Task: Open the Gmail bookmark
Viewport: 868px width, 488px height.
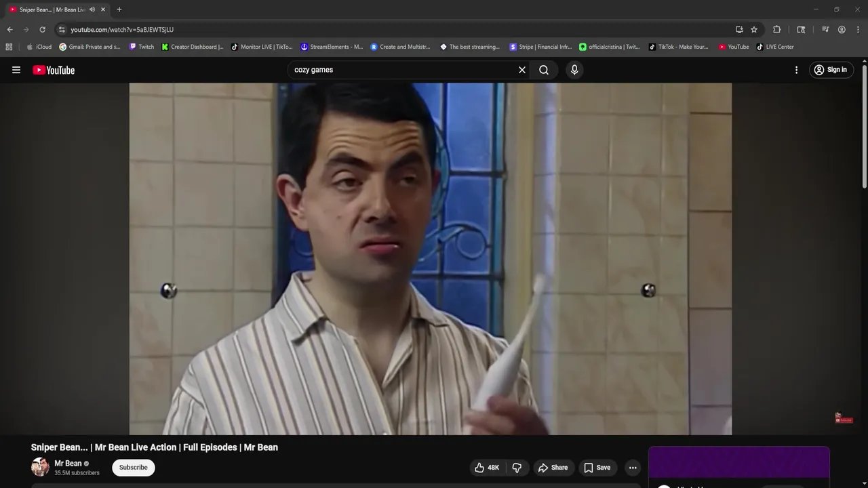Action: [x=90, y=47]
